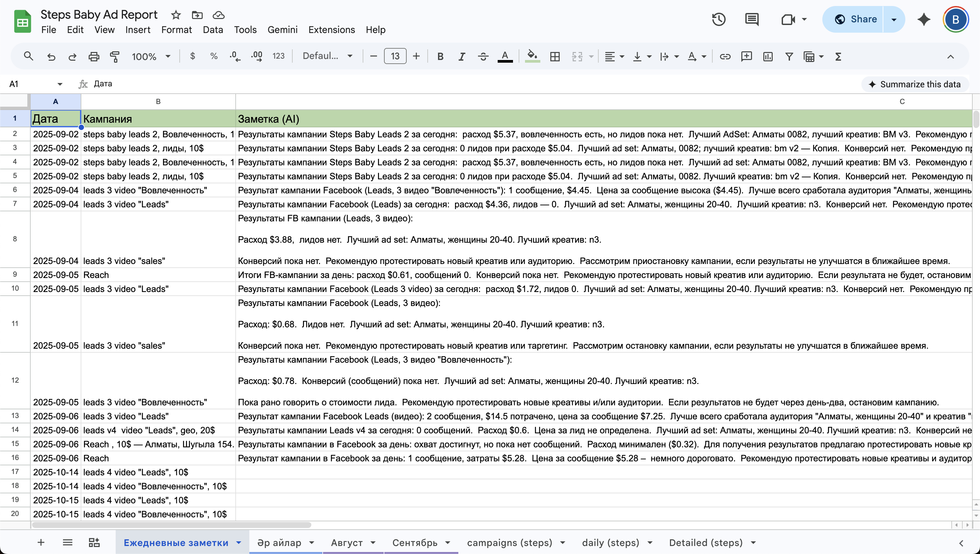The image size is (980, 554).
Task: Insert a chart
Action: point(768,57)
